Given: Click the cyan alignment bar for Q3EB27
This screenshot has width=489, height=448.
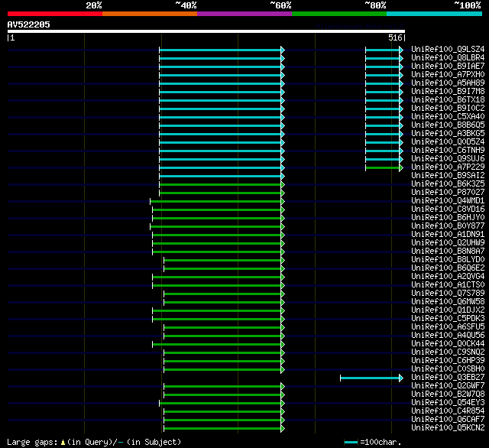Looking at the screenshot, I should (x=371, y=378).
